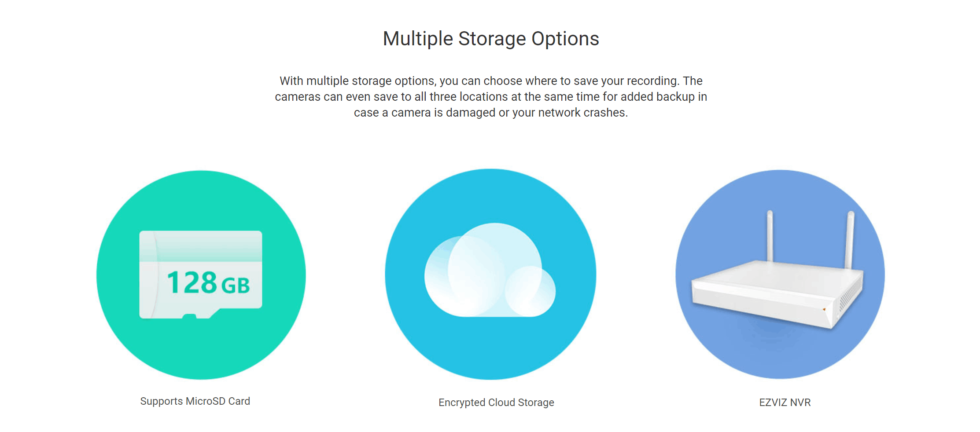The width and height of the screenshot is (980, 432).
Task: Click the blue circle background below the NVR
Action: point(780,352)
